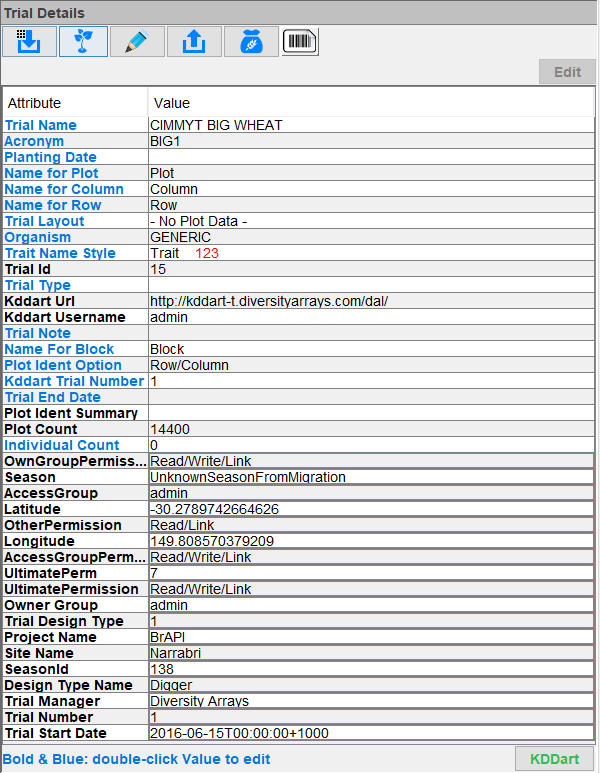The width and height of the screenshot is (600, 773).
Task: Click the pencil edit icon
Action: pos(138,42)
